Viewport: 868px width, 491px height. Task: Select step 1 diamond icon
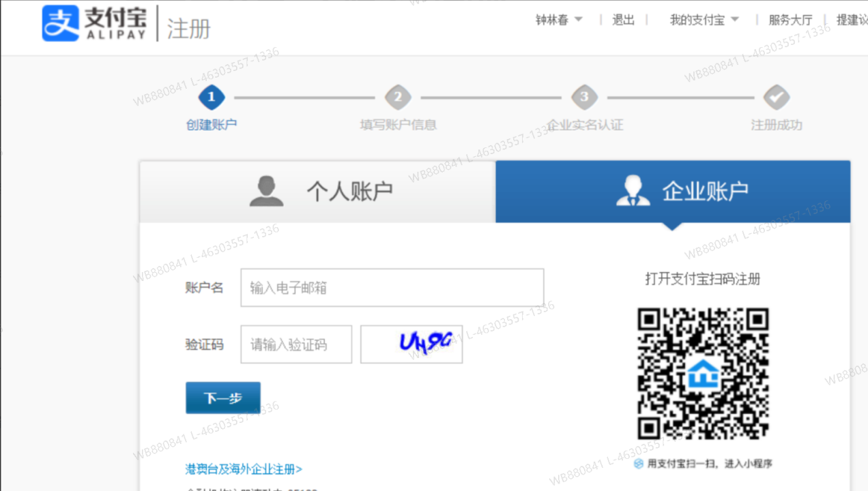(x=212, y=98)
